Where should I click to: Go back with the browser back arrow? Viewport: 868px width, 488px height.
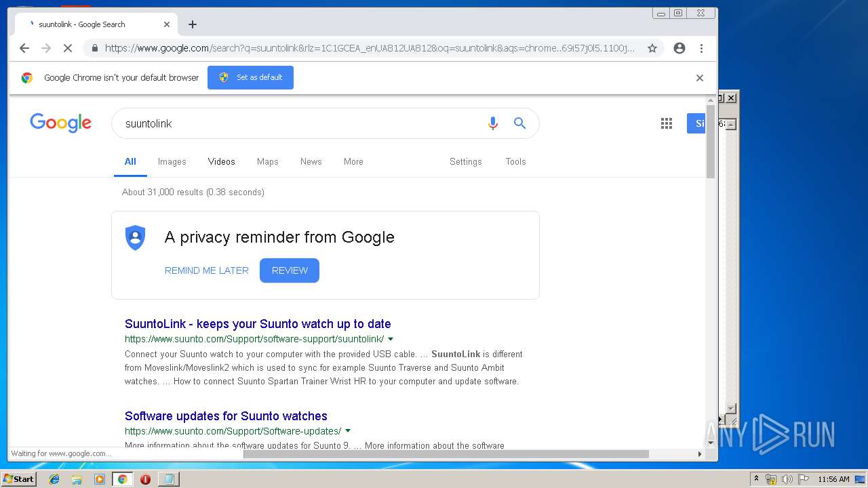pyautogui.click(x=24, y=48)
